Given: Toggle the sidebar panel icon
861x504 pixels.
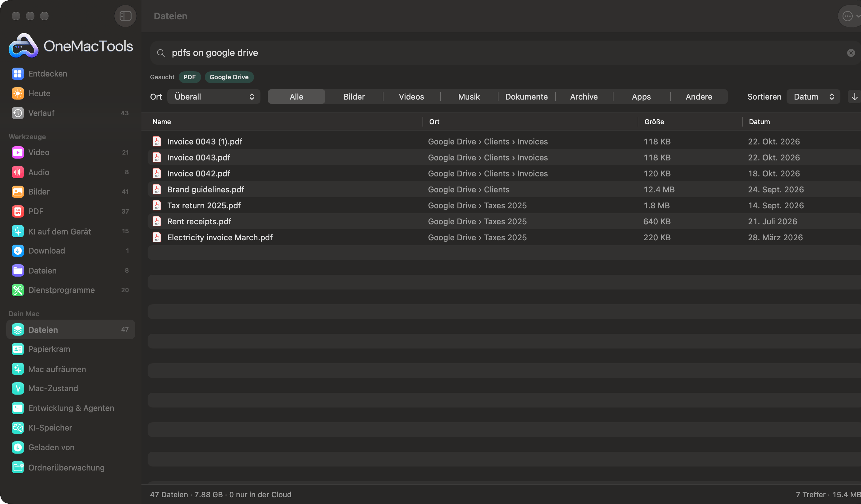Looking at the screenshot, I should pyautogui.click(x=125, y=16).
